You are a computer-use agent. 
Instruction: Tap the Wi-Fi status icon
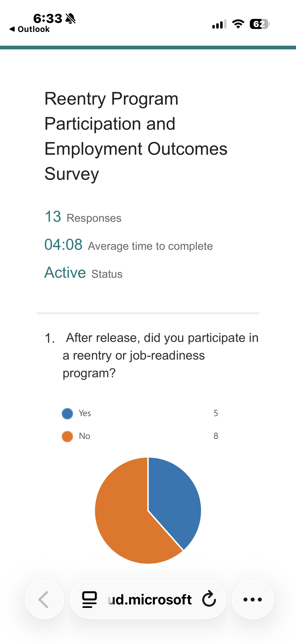[x=238, y=24]
